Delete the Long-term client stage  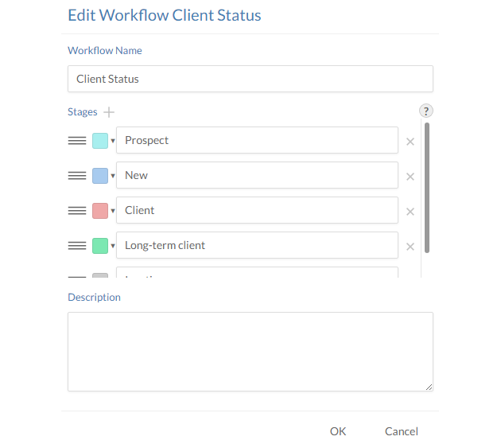pos(410,247)
